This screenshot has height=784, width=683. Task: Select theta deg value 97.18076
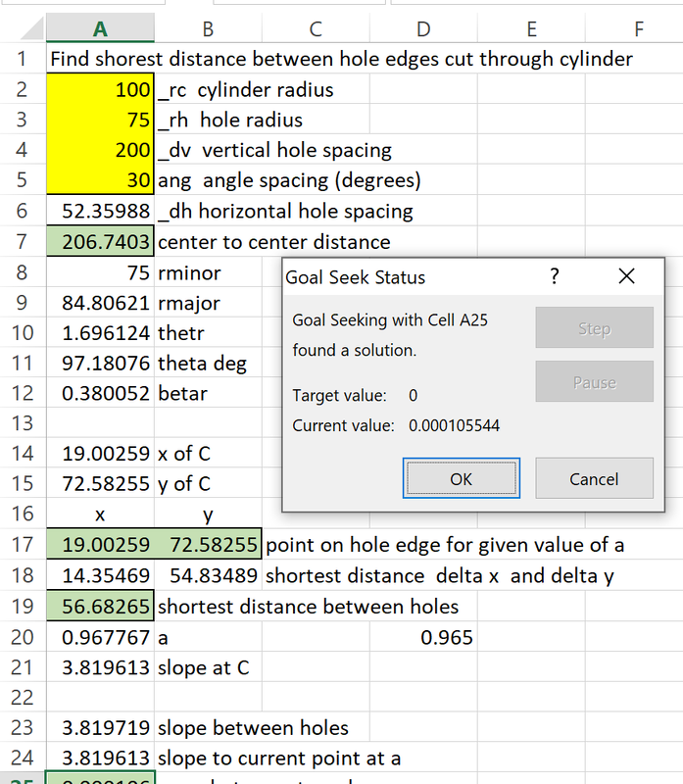coord(101,363)
